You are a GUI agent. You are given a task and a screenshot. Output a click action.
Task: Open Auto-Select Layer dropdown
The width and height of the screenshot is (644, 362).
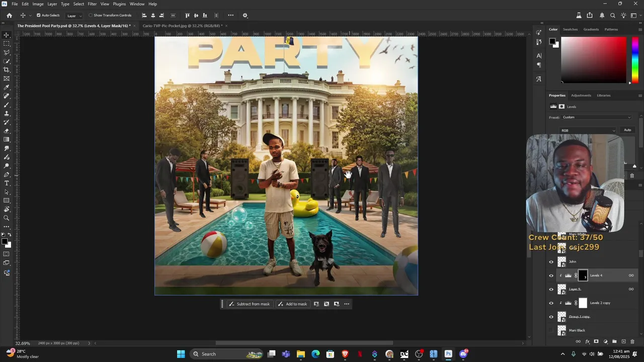pyautogui.click(x=74, y=16)
